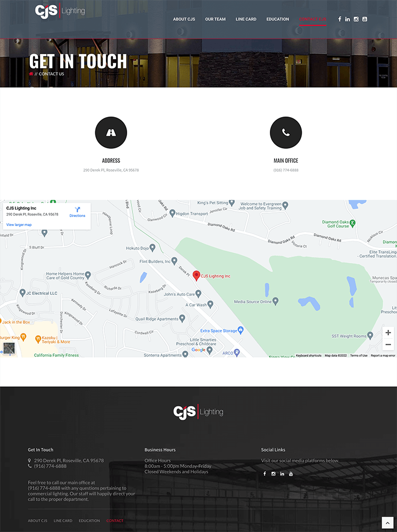Open LinkedIn icon in header
The width and height of the screenshot is (397, 532).
pyautogui.click(x=348, y=19)
